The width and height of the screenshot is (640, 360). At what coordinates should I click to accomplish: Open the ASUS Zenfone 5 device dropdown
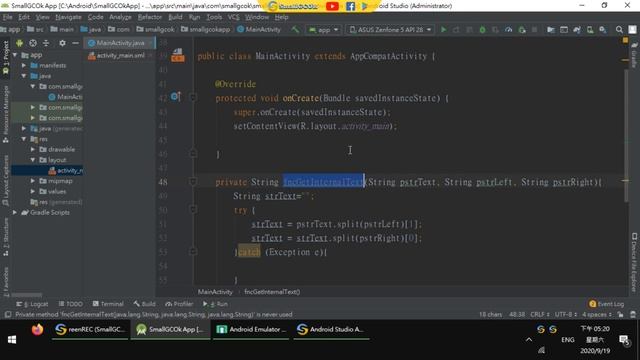coord(390,30)
